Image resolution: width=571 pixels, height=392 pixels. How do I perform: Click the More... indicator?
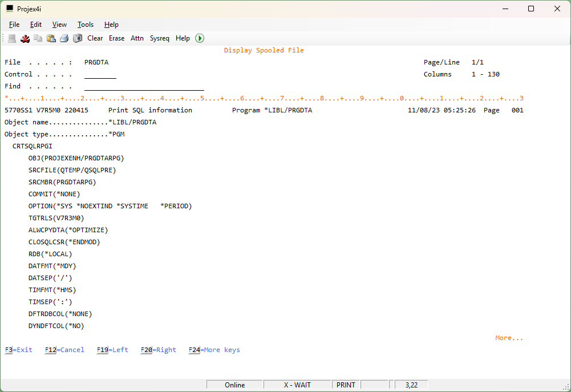point(509,338)
